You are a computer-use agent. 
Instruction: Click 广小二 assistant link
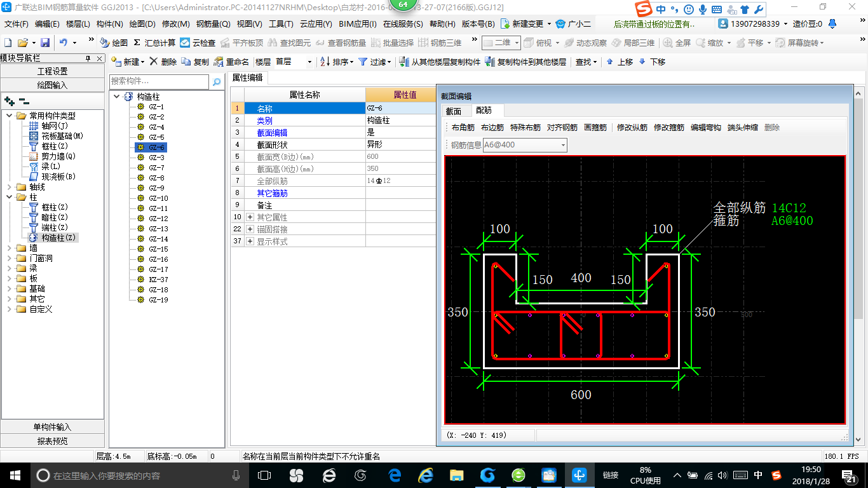[x=573, y=24]
